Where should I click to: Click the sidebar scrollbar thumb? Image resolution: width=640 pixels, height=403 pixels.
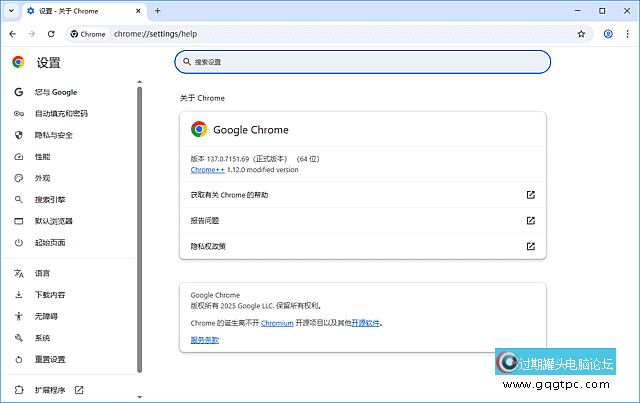coord(140,229)
